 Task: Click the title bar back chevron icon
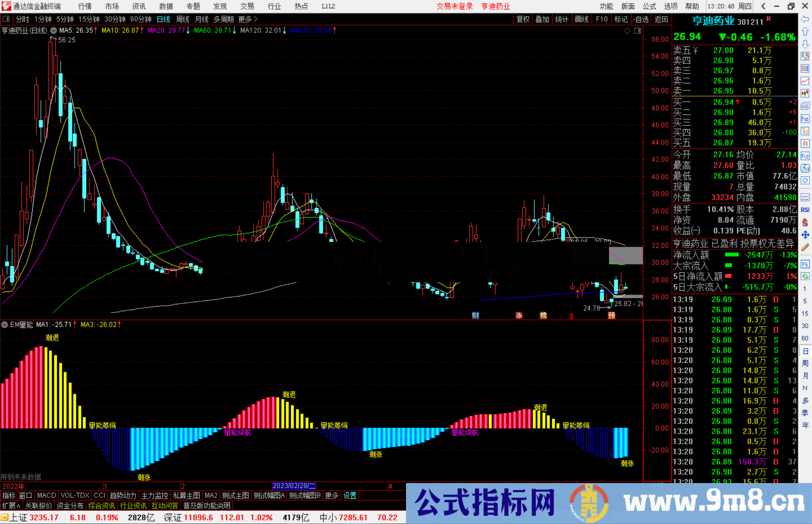click(763, 6)
